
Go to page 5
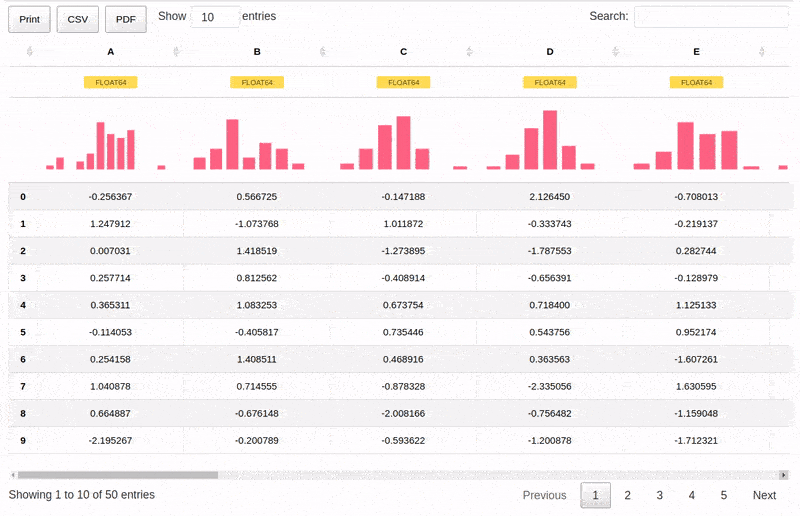point(723,495)
